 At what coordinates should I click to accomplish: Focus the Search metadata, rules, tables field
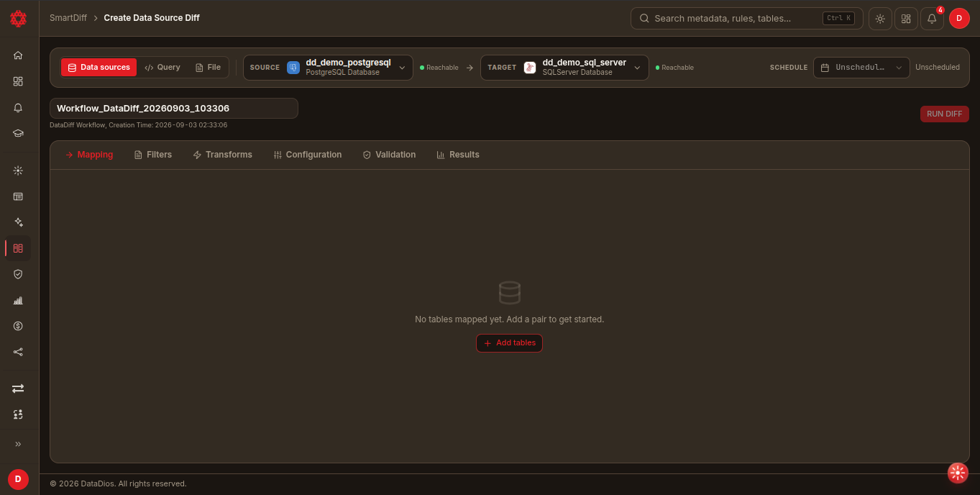(x=747, y=19)
